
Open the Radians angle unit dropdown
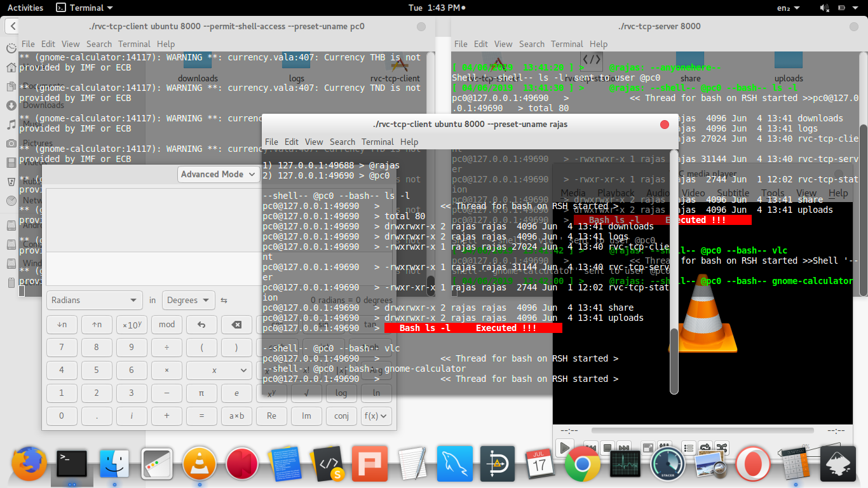(94, 300)
